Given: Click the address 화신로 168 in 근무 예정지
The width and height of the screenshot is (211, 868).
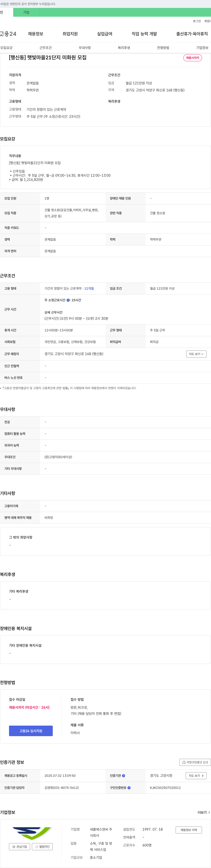Looking at the screenshot, I should (74, 354).
